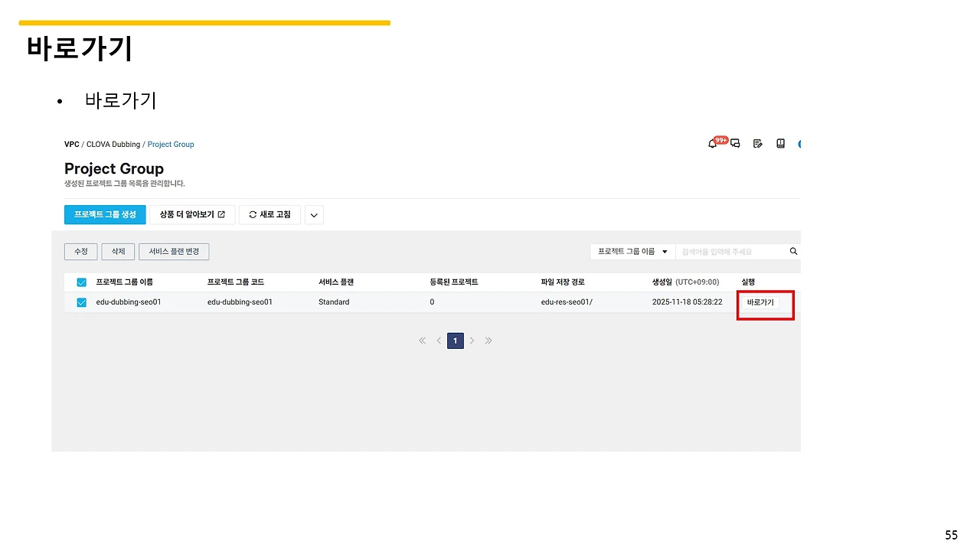Open the chat bubbles icon in header
This screenshot has width=980, height=551.
tap(736, 144)
